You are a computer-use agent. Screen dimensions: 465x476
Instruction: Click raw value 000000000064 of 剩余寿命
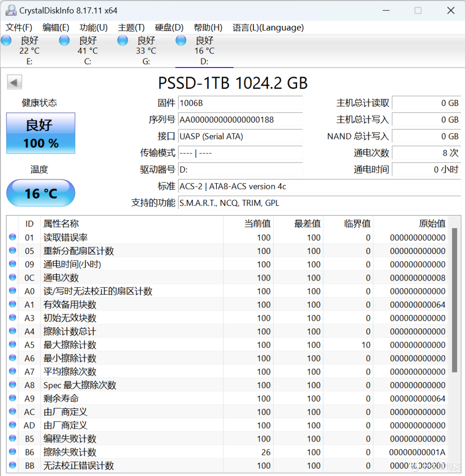coord(417,399)
